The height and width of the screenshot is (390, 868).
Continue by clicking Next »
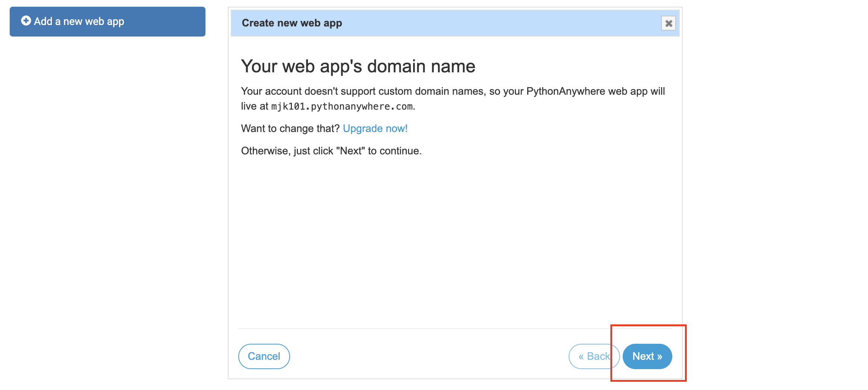[x=647, y=356]
